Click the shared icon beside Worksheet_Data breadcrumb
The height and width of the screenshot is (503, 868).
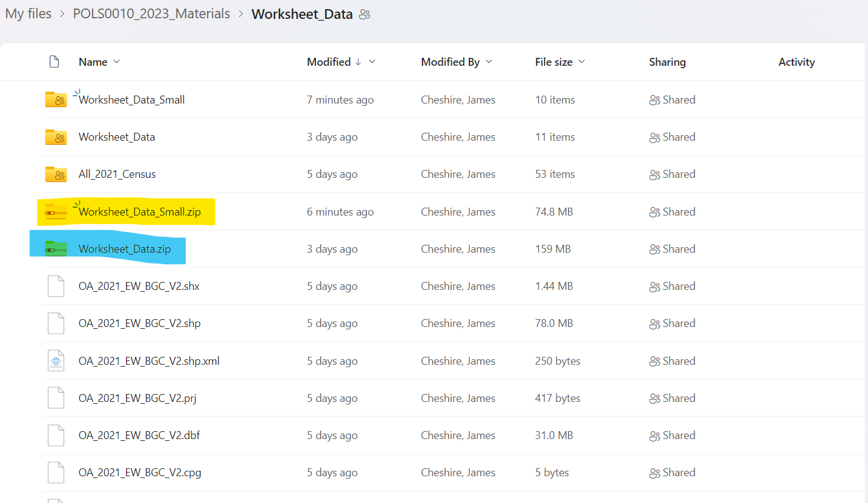[365, 15]
